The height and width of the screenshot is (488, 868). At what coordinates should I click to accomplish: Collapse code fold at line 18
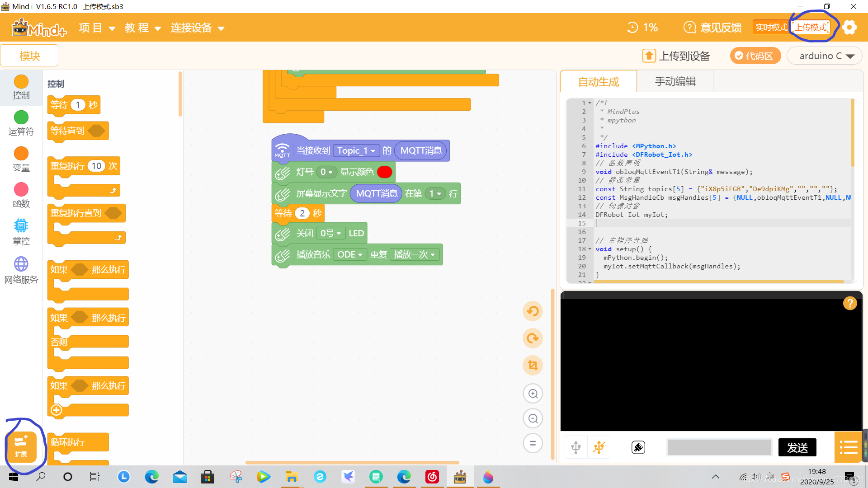(x=590, y=249)
